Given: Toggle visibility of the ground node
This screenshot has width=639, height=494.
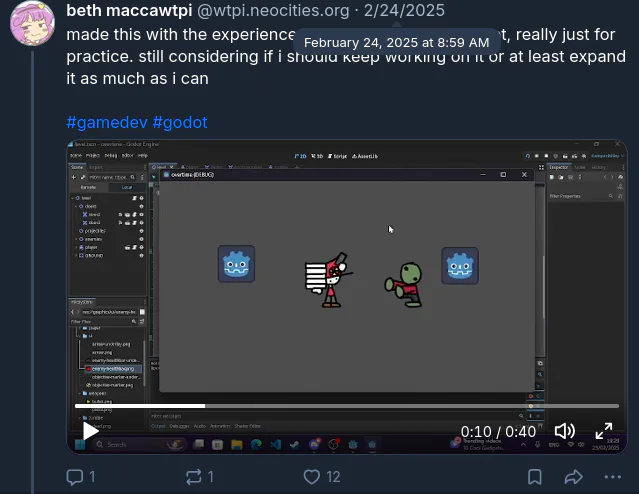Looking at the screenshot, I should (x=141, y=255).
